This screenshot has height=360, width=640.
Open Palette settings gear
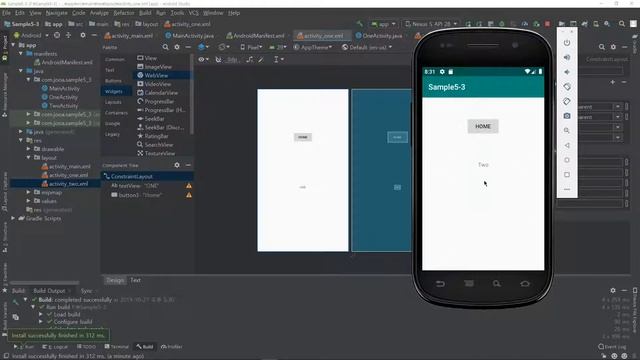177,47
